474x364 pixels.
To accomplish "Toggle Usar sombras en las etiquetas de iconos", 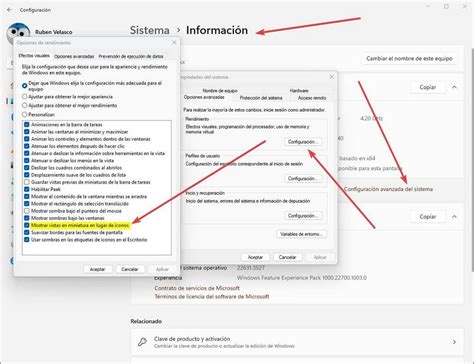I will click(x=27, y=240).
